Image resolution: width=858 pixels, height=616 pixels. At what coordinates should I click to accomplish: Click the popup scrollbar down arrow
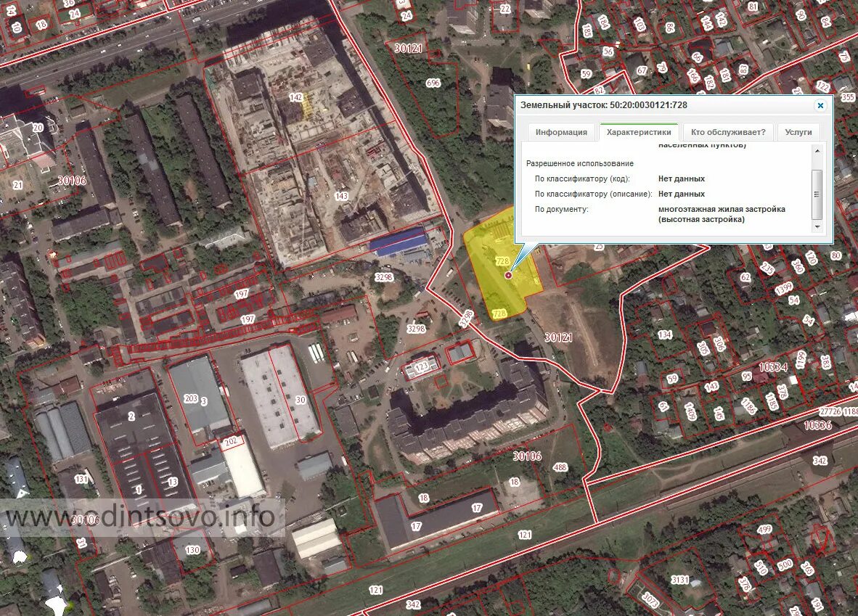(817, 226)
